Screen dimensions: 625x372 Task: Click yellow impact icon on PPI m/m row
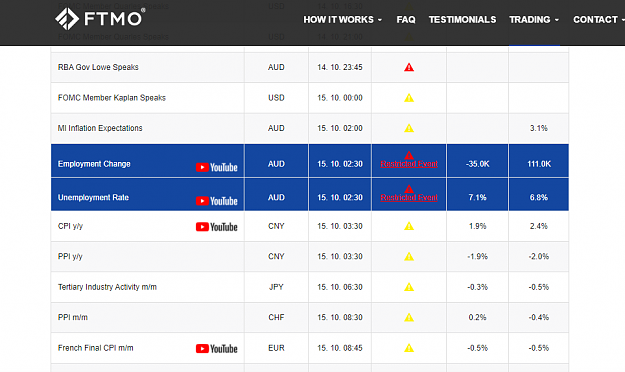pyautogui.click(x=409, y=317)
